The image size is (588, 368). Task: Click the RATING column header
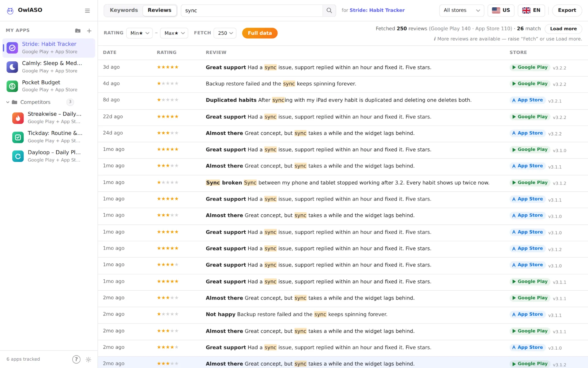(167, 52)
